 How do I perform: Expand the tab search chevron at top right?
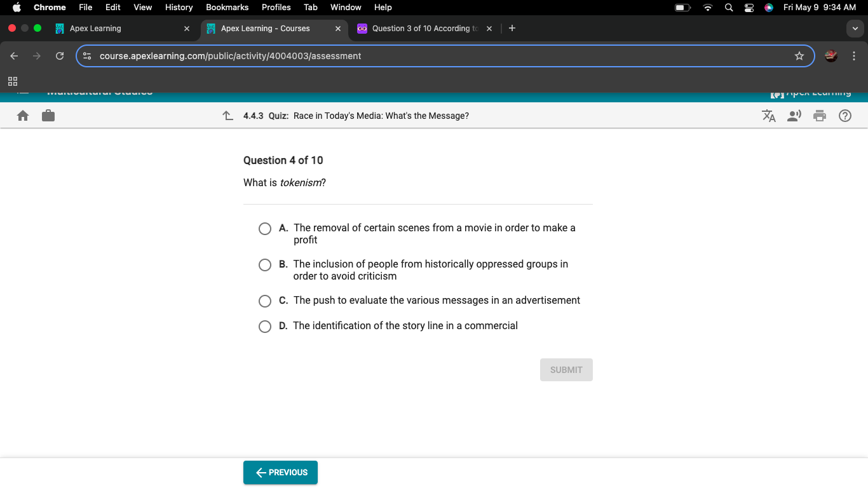[854, 29]
